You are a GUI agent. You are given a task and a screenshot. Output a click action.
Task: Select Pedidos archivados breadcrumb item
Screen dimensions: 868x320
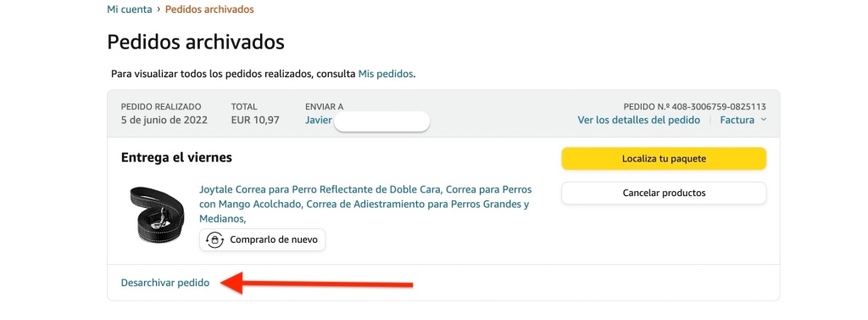coord(210,9)
